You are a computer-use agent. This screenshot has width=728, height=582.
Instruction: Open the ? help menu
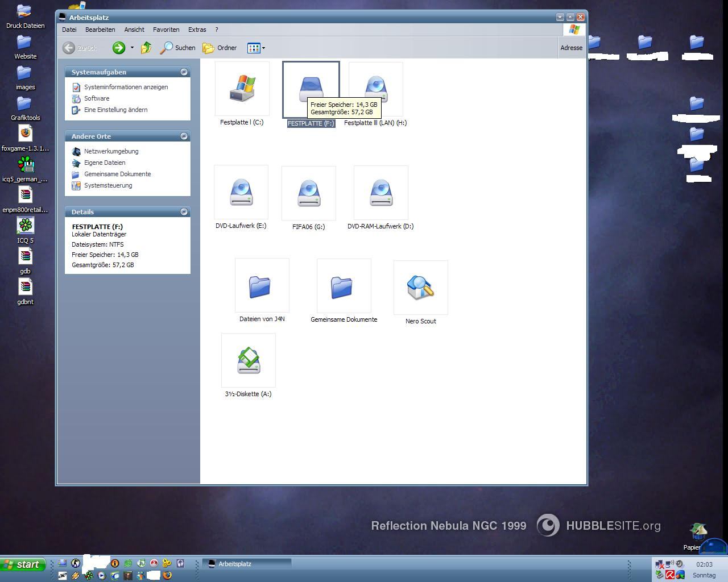(216, 30)
